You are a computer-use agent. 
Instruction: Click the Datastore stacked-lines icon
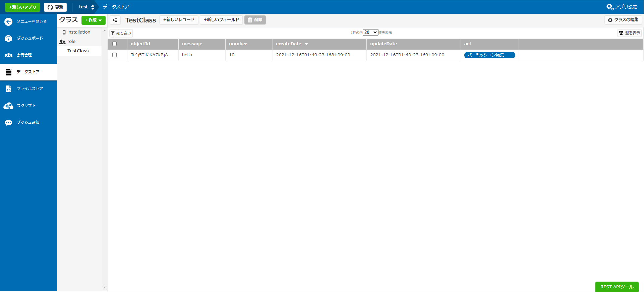(8, 72)
